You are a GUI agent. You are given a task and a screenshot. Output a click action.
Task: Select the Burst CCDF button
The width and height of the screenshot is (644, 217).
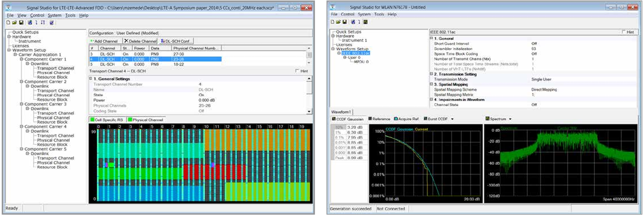(436, 119)
